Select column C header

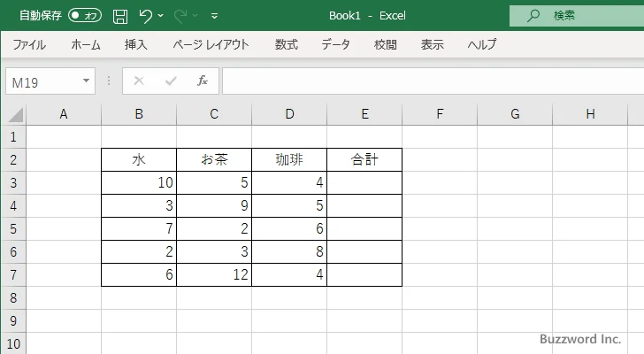tap(214, 114)
